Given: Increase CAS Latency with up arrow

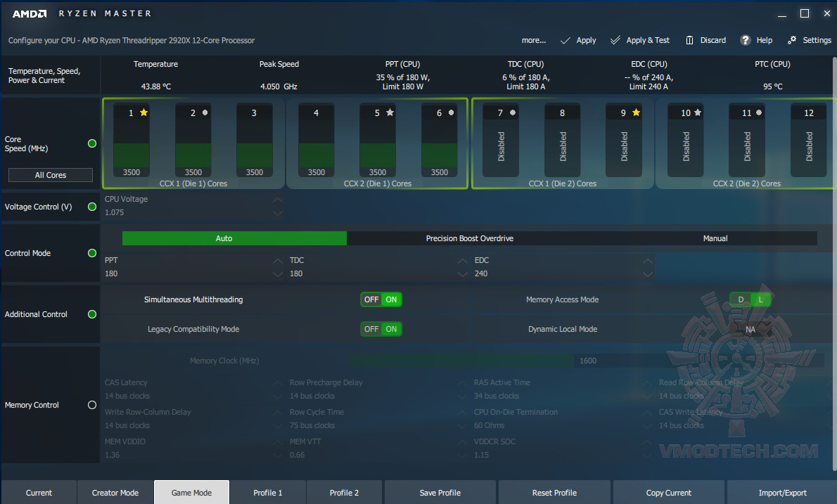Looking at the screenshot, I should [x=278, y=384].
